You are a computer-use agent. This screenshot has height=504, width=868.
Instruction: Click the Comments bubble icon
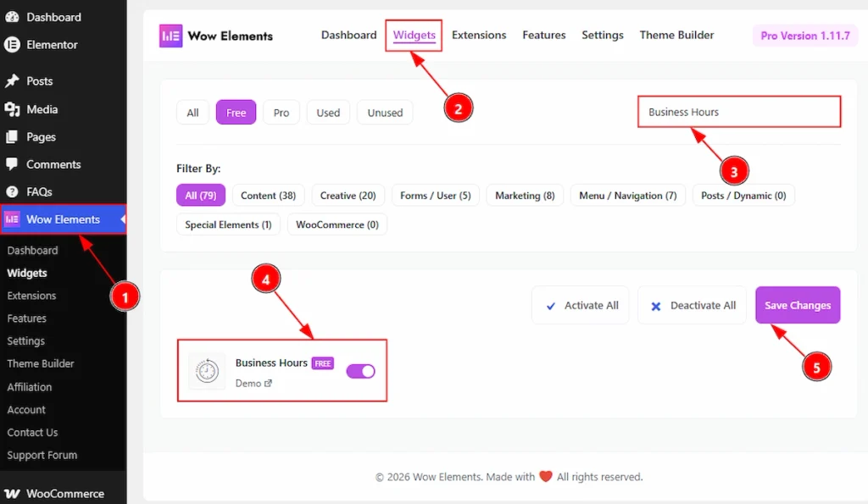point(12,164)
